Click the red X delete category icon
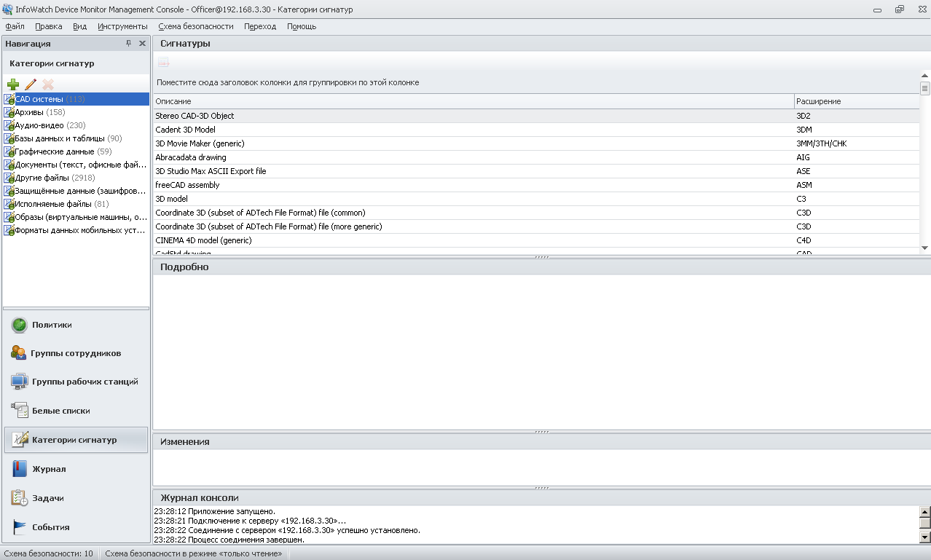Image resolution: width=931 pixels, height=560 pixels. coord(48,84)
